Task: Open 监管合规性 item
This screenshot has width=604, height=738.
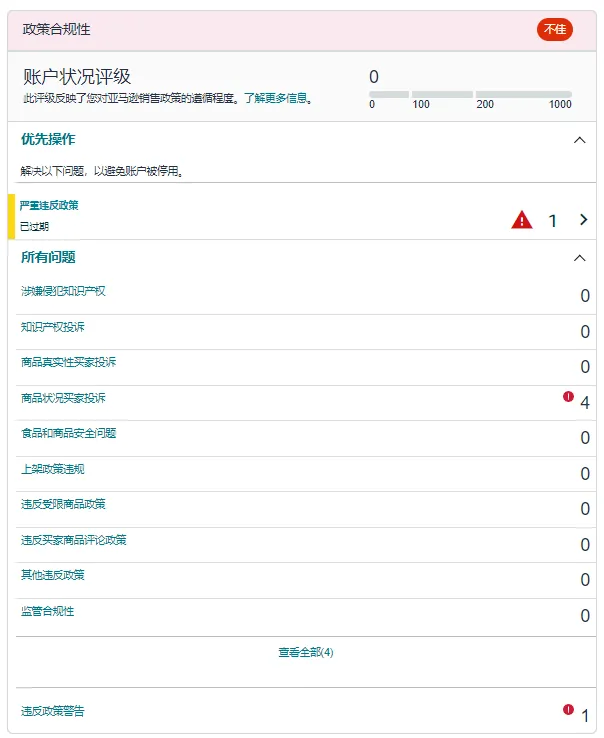Action: click(47, 611)
